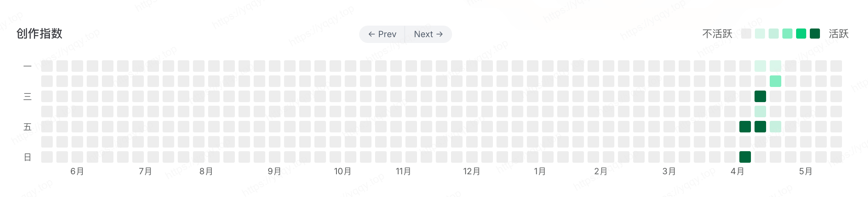Click the palest green legend swatch
Viewport: 868px width, 197px height.
click(x=760, y=34)
